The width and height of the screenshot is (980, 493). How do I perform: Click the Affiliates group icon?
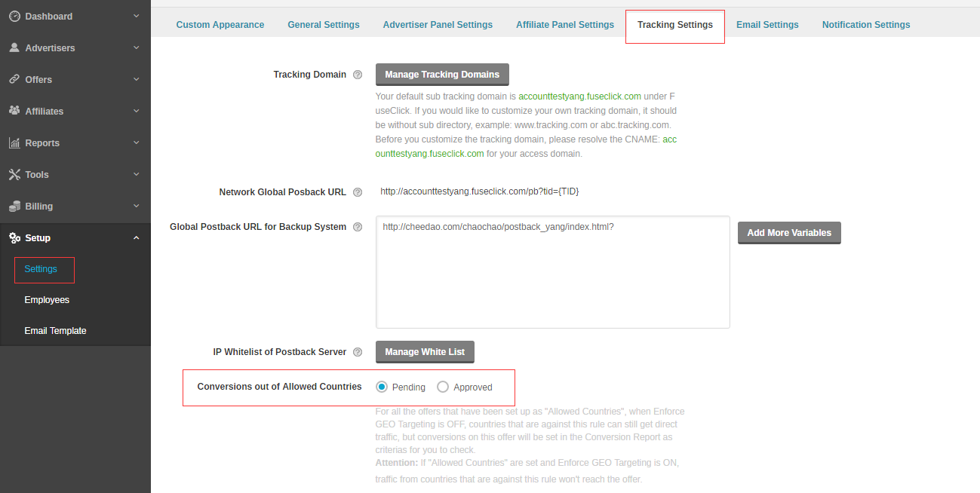(14, 111)
